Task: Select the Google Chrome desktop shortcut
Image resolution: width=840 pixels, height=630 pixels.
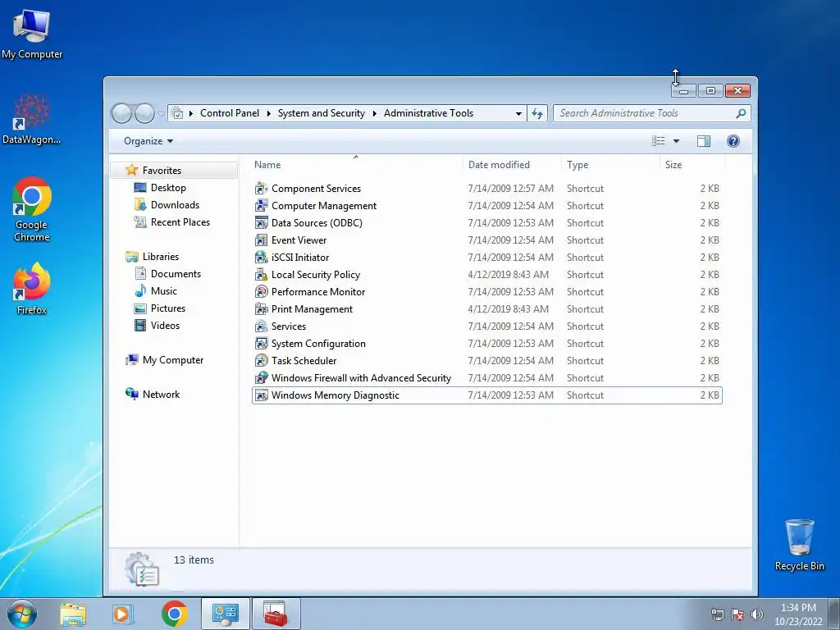Action: [32, 209]
